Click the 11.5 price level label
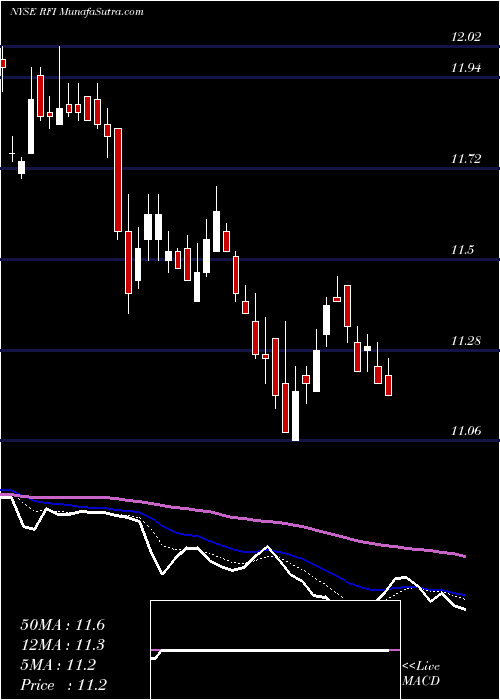The height and width of the screenshot is (700, 500). [462, 250]
